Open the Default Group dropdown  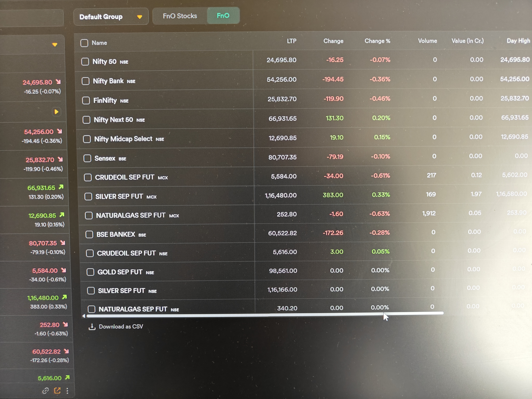click(111, 17)
